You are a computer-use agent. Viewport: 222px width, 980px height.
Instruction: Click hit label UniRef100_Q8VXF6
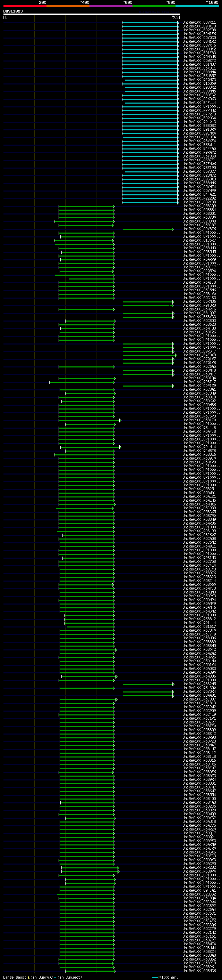pyautogui.click(x=199, y=45)
